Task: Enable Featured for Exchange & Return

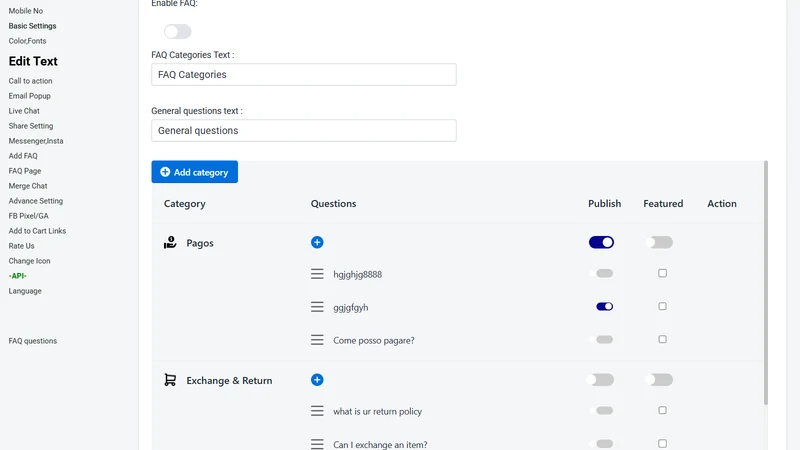Action: pos(659,380)
